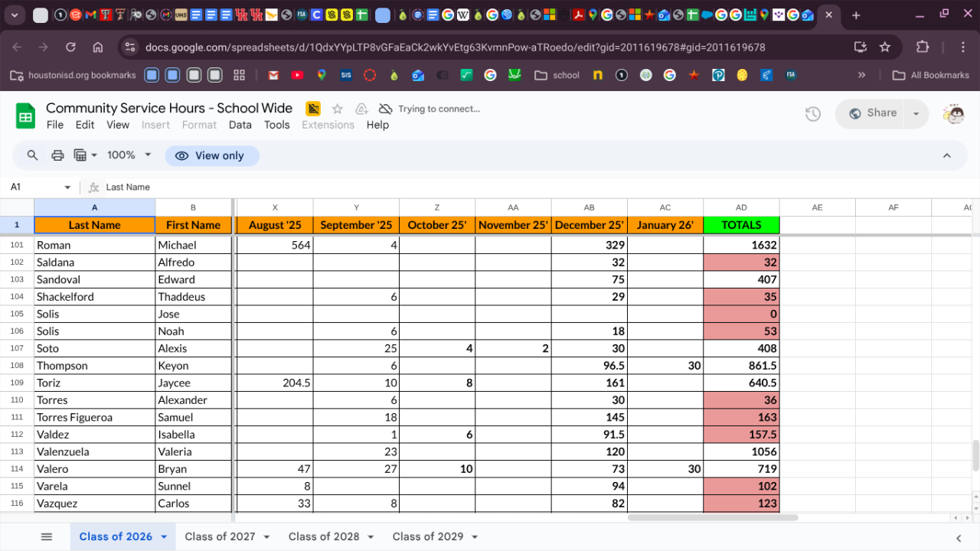Switch to the Class of 2029 sheet
Viewport: 980px width, 551px height.
[x=428, y=536]
